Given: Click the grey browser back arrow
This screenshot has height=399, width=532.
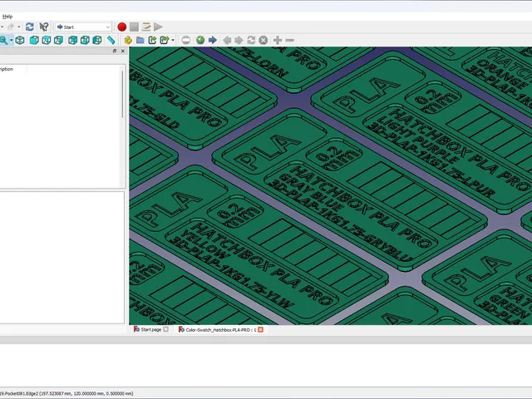Looking at the screenshot, I should point(227,41).
